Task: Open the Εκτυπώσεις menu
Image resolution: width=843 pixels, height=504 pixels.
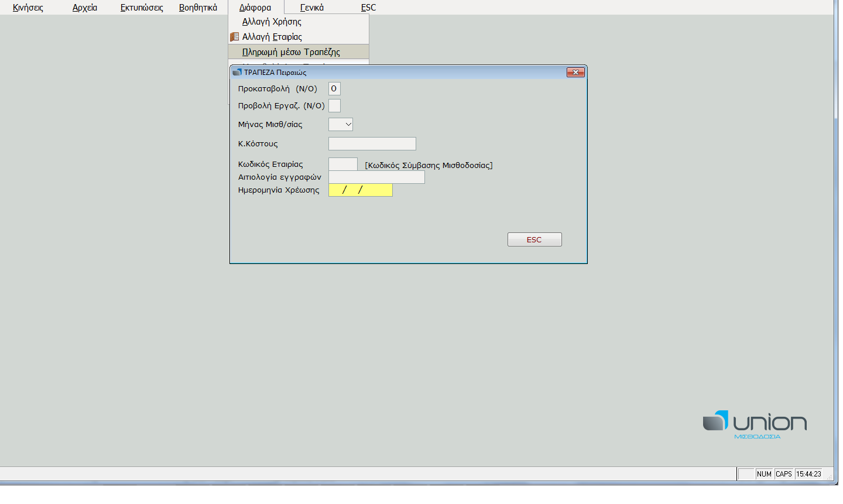Action: point(142,8)
